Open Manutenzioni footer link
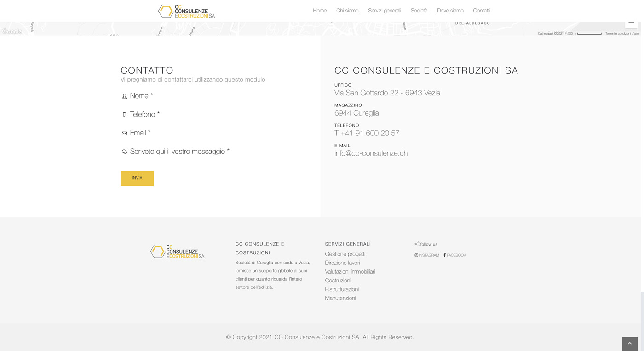Image resolution: width=644 pixels, height=351 pixels. click(x=340, y=298)
